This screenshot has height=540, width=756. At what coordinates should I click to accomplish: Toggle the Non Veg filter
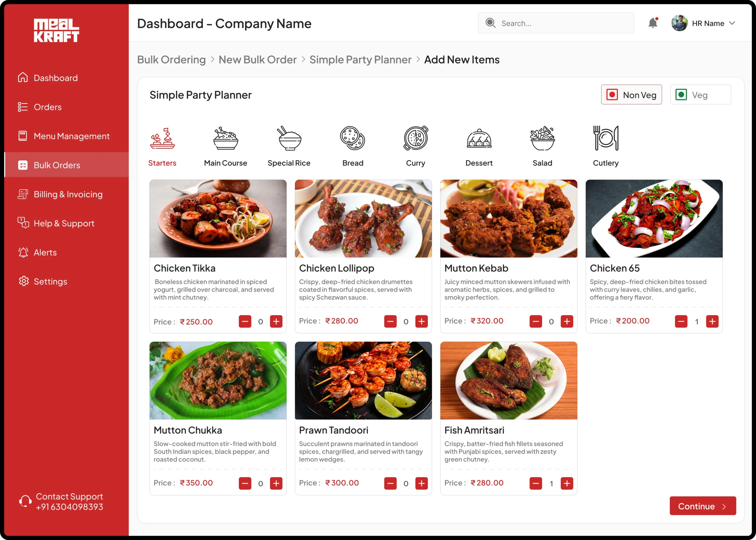tap(631, 95)
